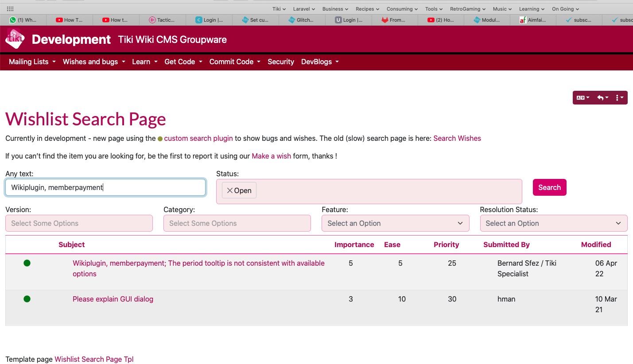
Task: Switch to the Tactic... browser tab
Action: coord(162,20)
